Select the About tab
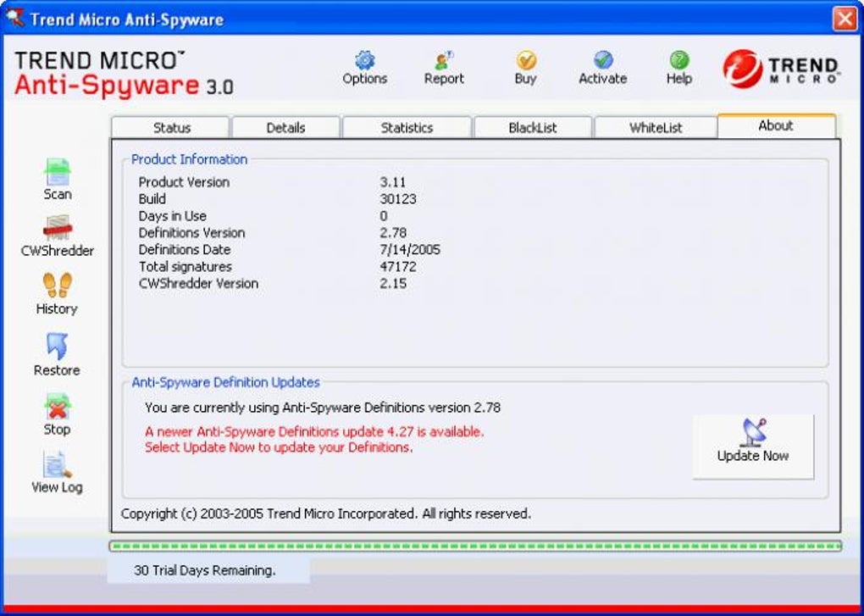Viewport: 864px width, 616px height. [x=776, y=126]
